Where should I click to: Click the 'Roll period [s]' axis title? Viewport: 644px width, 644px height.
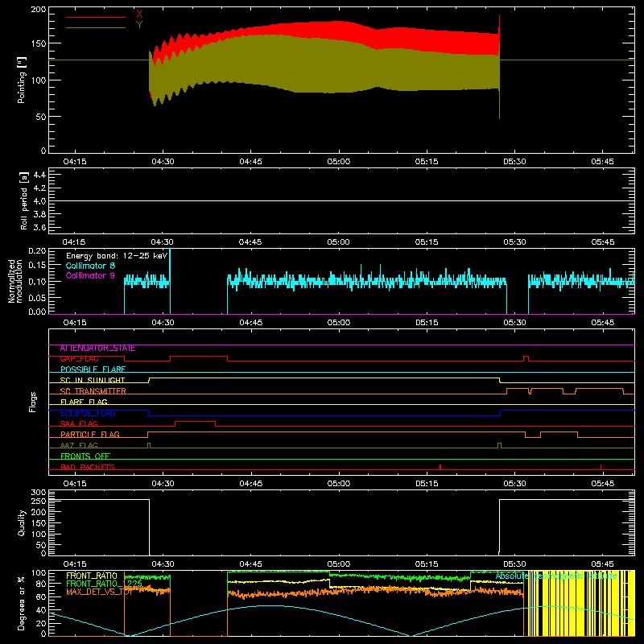(x=24, y=200)
